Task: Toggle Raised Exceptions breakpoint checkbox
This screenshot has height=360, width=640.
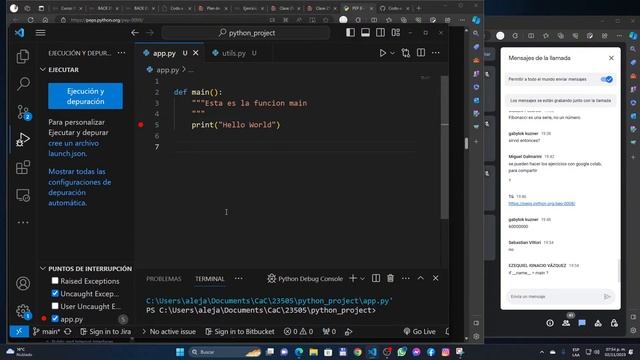Action: coord(55,281)
